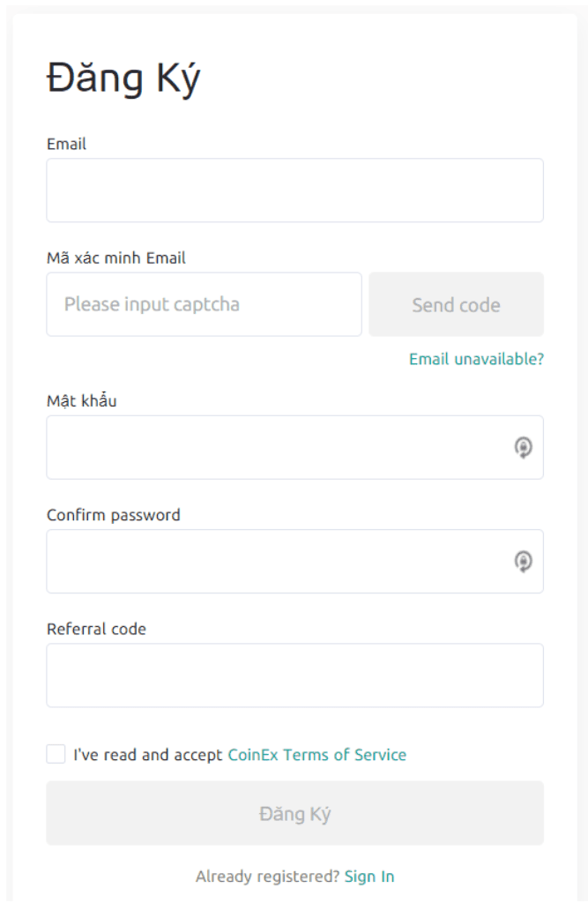Open the 'Email unavailable?' help link
The width and height of the screenshot is (588, 918).
(x=476, y=359)
